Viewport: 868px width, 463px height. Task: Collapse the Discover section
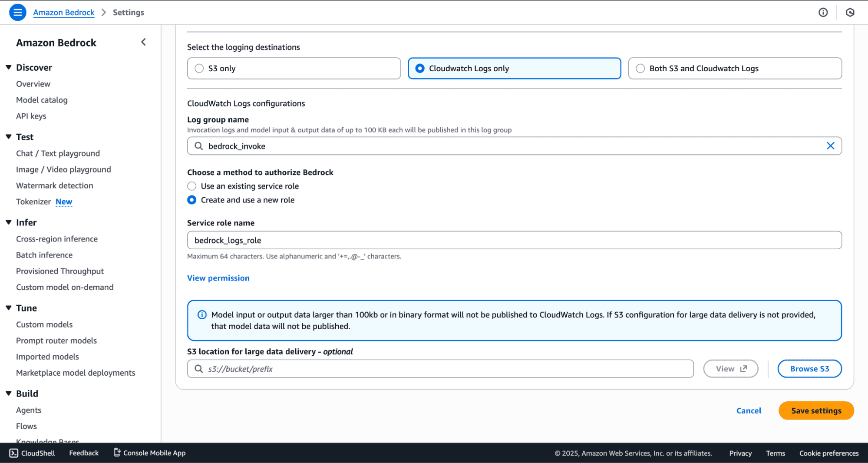[x=9, y=67]
